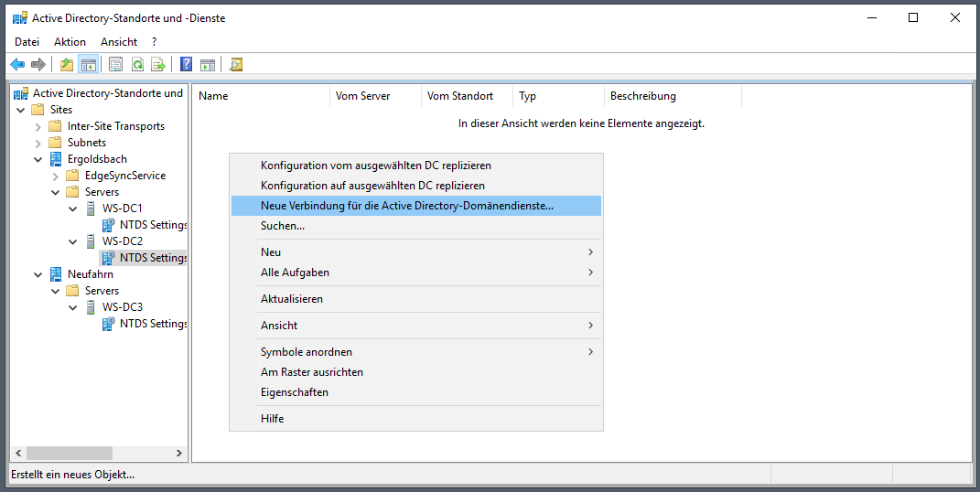Click the blue Help question mark icon
The image size is (980, 492).
pyautogui.click(x=187, y=64)
